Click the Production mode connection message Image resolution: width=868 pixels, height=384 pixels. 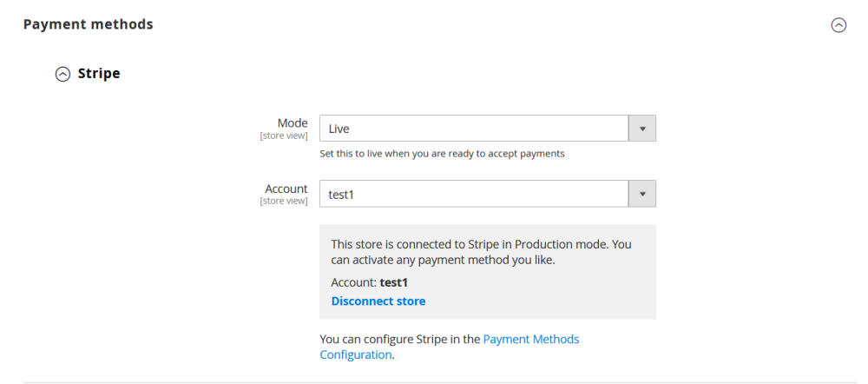(481, 252)
